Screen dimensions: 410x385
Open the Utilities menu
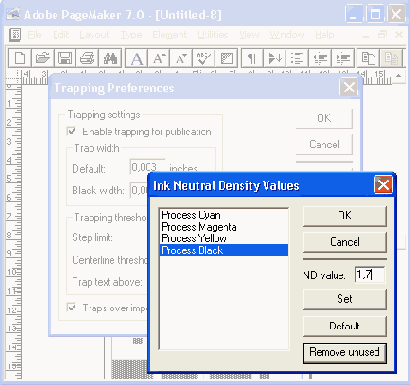click(x=213, y=35)
